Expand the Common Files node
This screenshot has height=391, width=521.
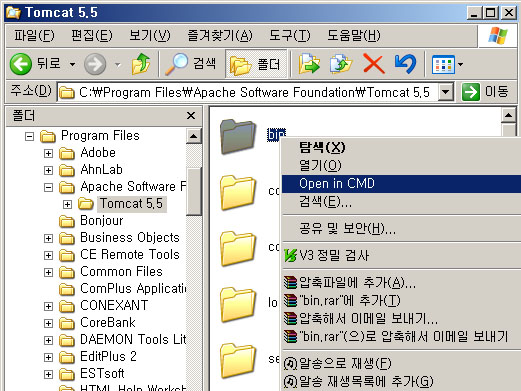(x=48, y=272)
